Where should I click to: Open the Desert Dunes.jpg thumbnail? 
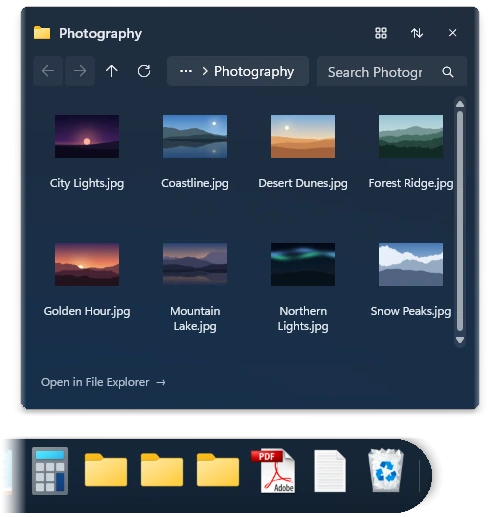303,136
